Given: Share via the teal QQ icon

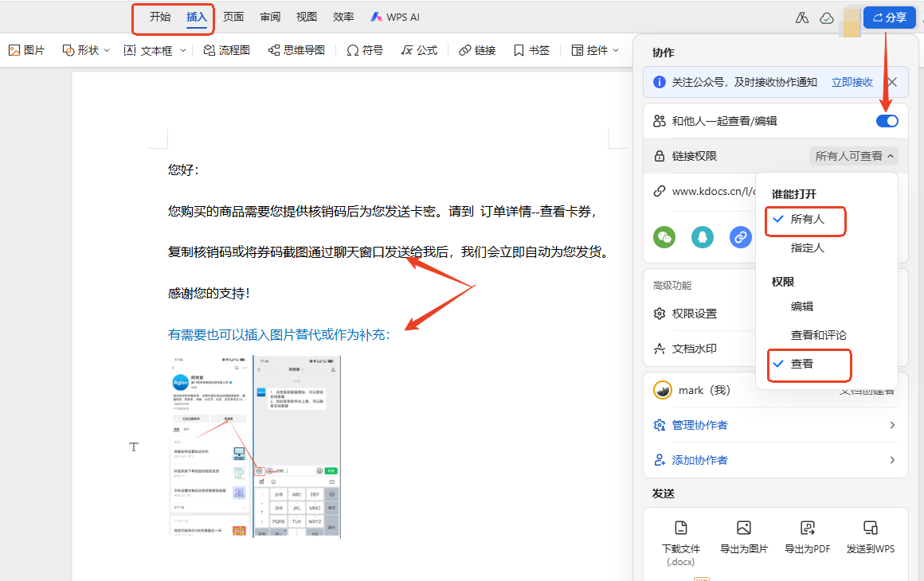Looking at the screenshot, I should [x=702, y=237].
